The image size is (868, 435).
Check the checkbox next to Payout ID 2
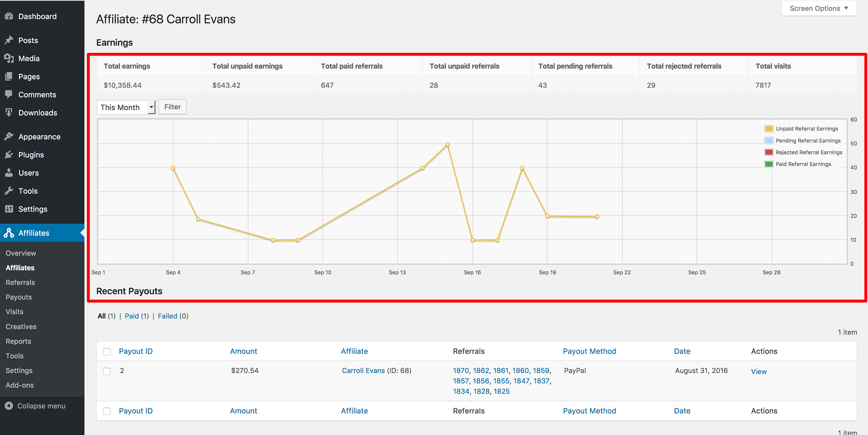(107, 371)
